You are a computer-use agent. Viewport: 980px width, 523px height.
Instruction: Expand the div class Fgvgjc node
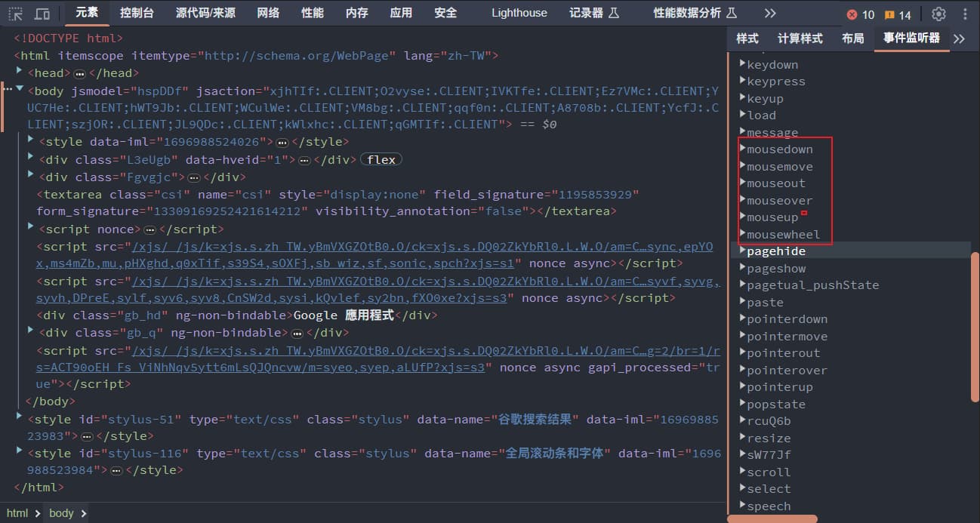pyautogui.click(x=31, y=176)
